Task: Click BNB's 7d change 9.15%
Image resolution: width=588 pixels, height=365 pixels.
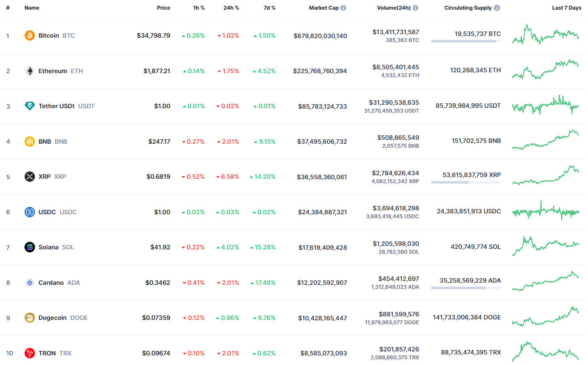Action: (264, 142)
